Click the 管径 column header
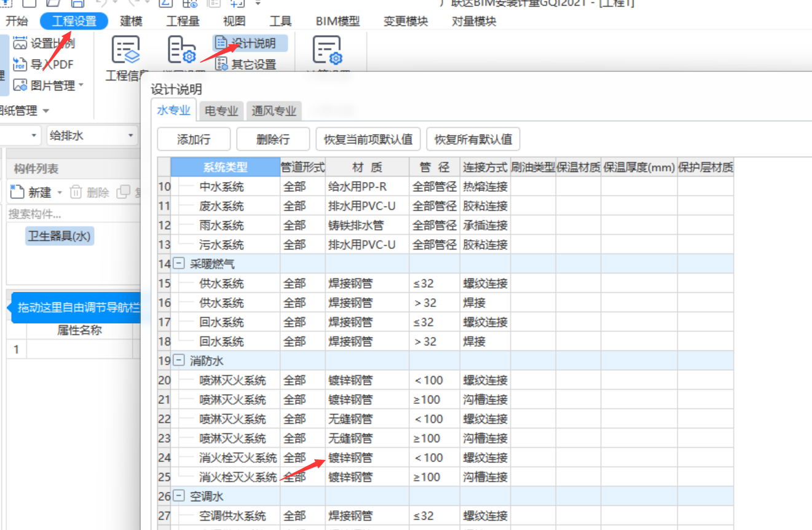Viewport: 812px width, 530px height. pyautogui.click(x=435, y=167)
